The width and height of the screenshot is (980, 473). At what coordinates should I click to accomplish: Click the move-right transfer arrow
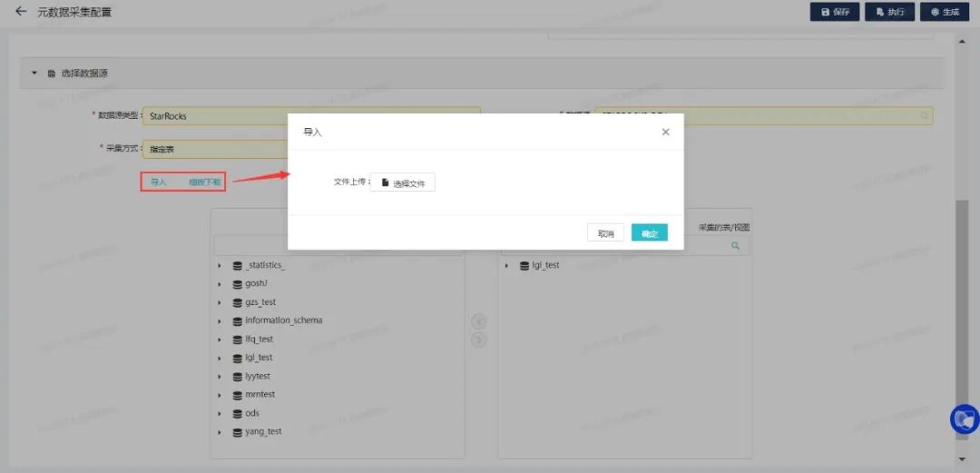click(480, 340)
